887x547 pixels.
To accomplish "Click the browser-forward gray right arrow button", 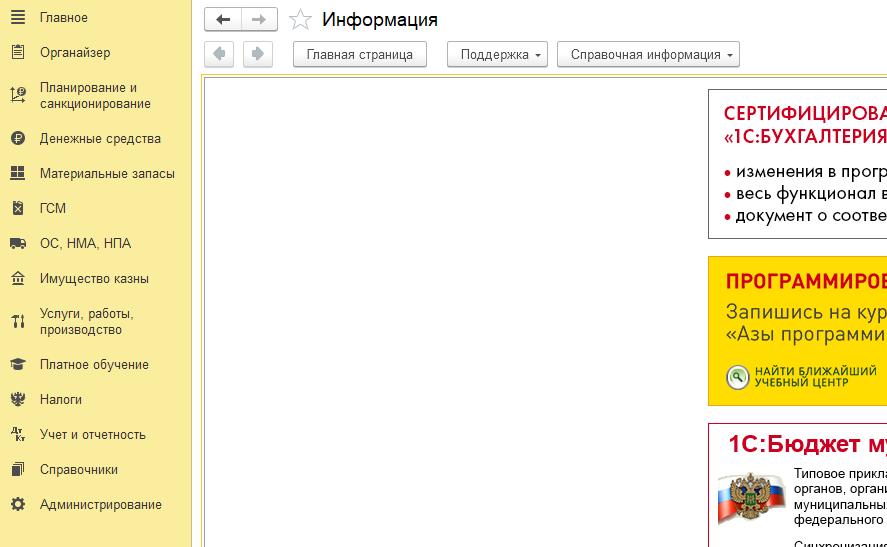I will tap(258, 54).
